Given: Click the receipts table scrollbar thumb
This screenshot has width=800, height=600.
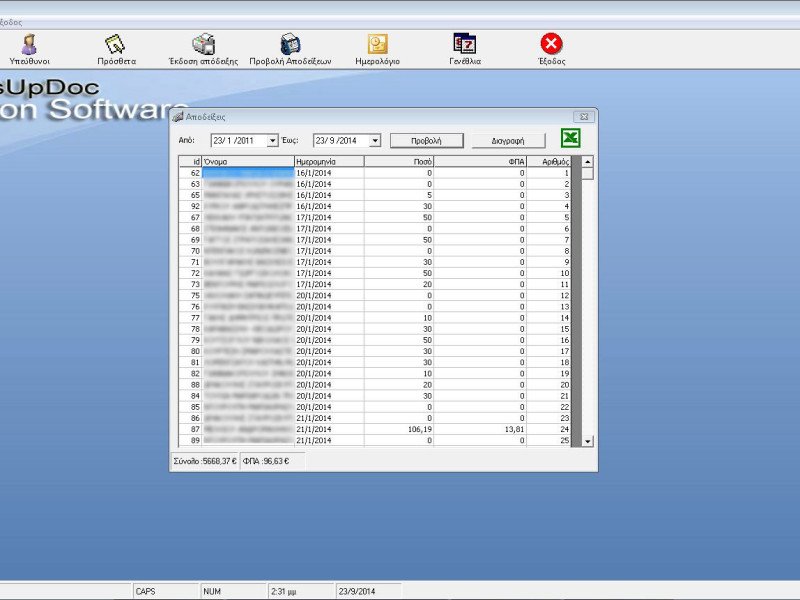Looking at the screenshot, I should [x=588, y=173].
